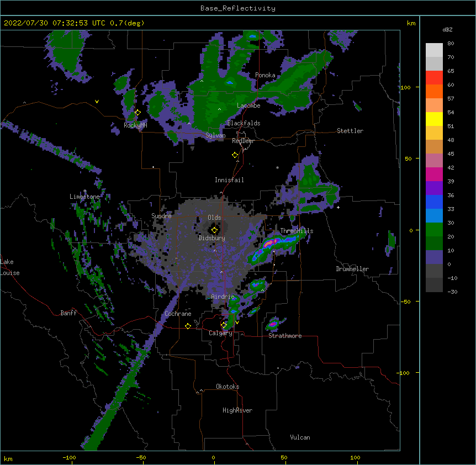Select the orange 60-57 legend swatch

pyautogui.click(x=434, y=91)
